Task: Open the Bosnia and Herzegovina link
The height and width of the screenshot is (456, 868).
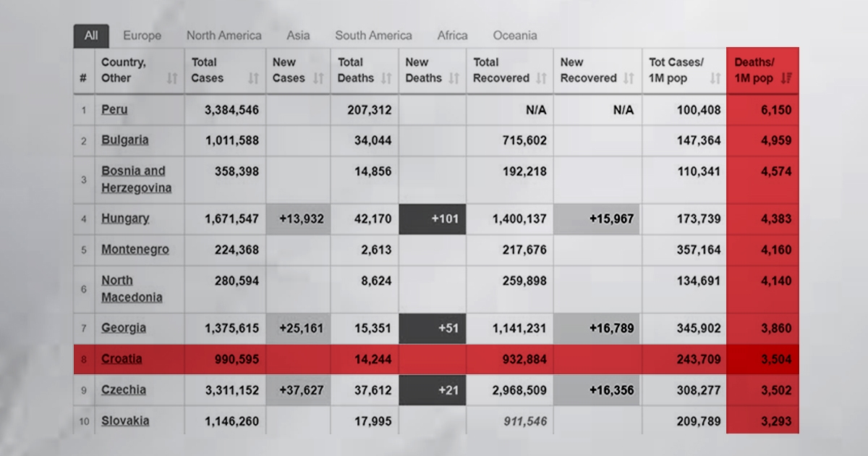Action: (x=137, y=180)
